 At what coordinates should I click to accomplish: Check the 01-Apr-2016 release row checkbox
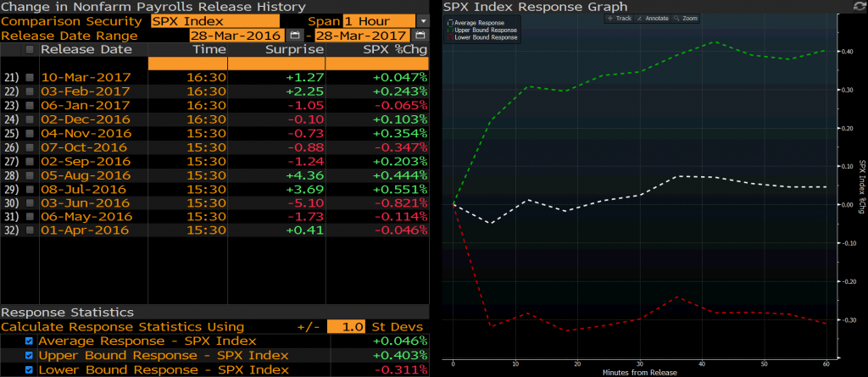tap(30, 230)
